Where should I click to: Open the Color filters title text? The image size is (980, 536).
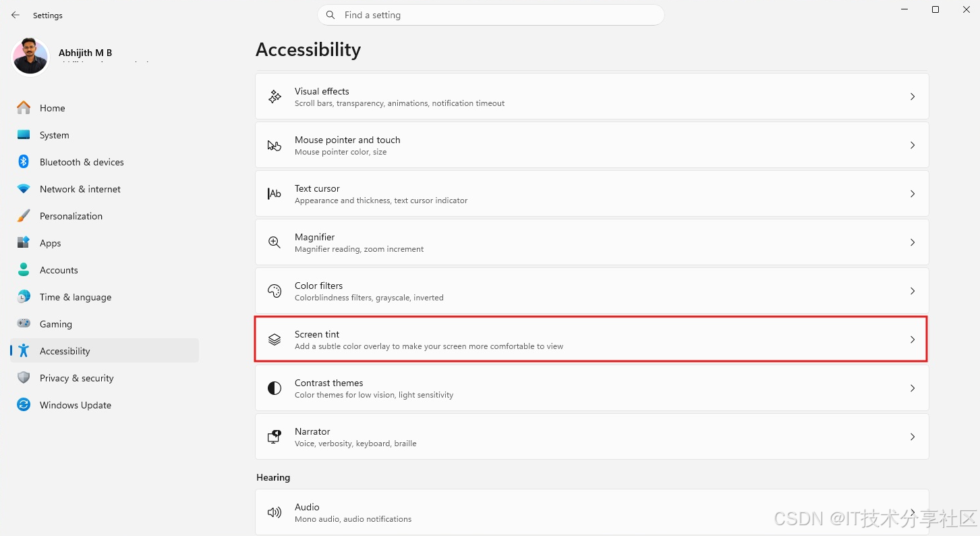click(318, 286)
